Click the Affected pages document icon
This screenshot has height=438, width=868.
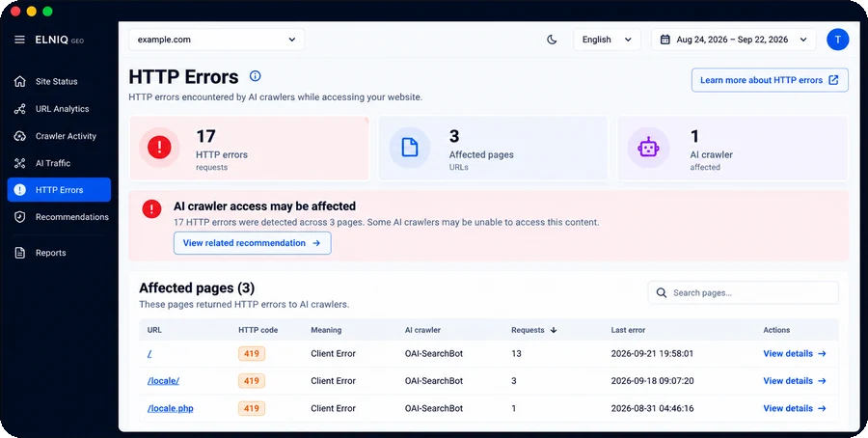[410, 148]
